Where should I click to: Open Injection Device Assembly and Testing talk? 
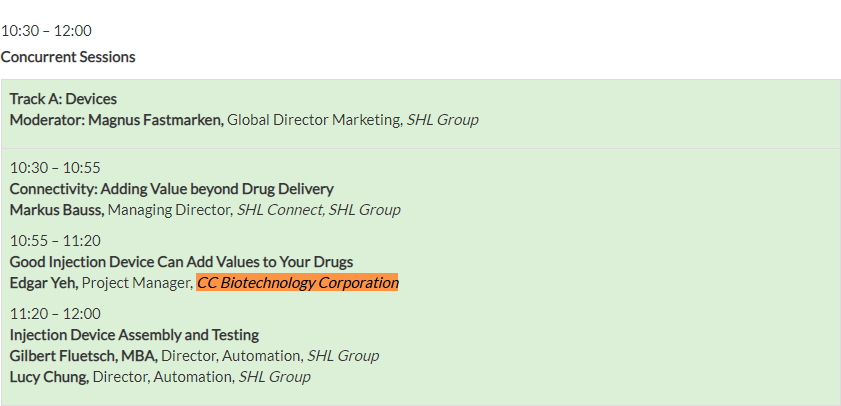click(x=134, y=335)
